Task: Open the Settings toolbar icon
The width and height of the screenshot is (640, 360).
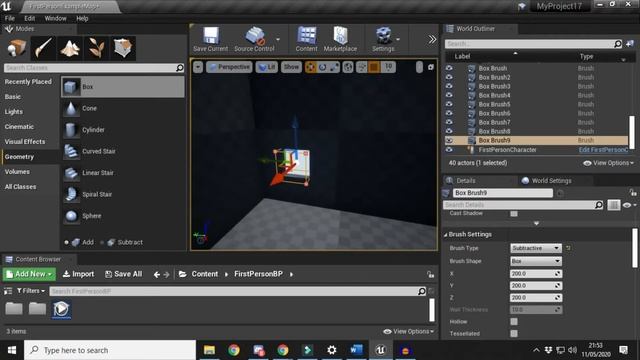Action: point(383,39)
